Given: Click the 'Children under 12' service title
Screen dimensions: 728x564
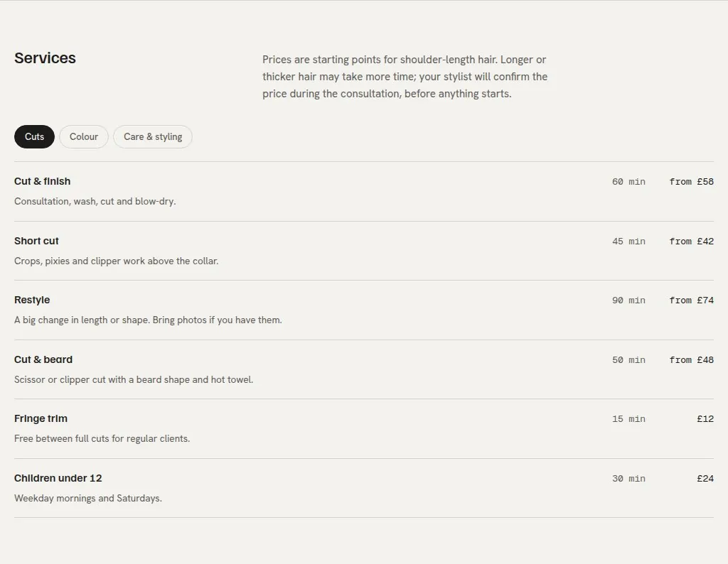Looking at the screenshot, I should click(x=58, y=478).
